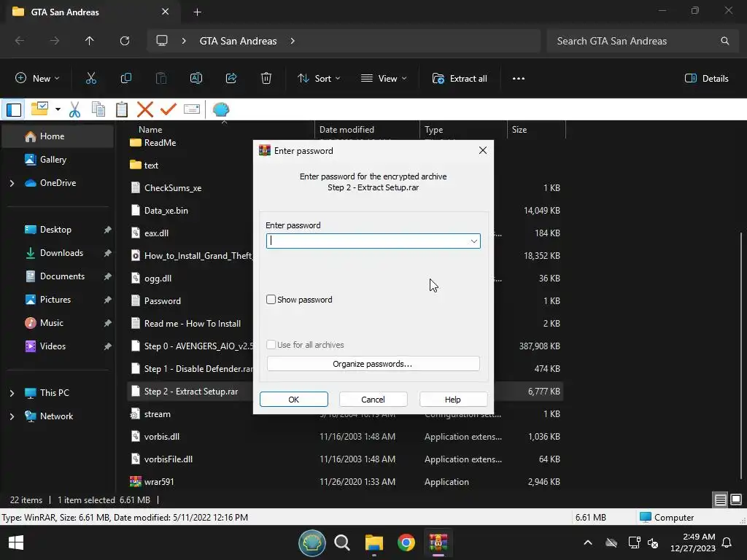The image size is (747, 560).
Task: Switch to large thumbnails view icon in status bar
Action: click(x=736, y=499)
